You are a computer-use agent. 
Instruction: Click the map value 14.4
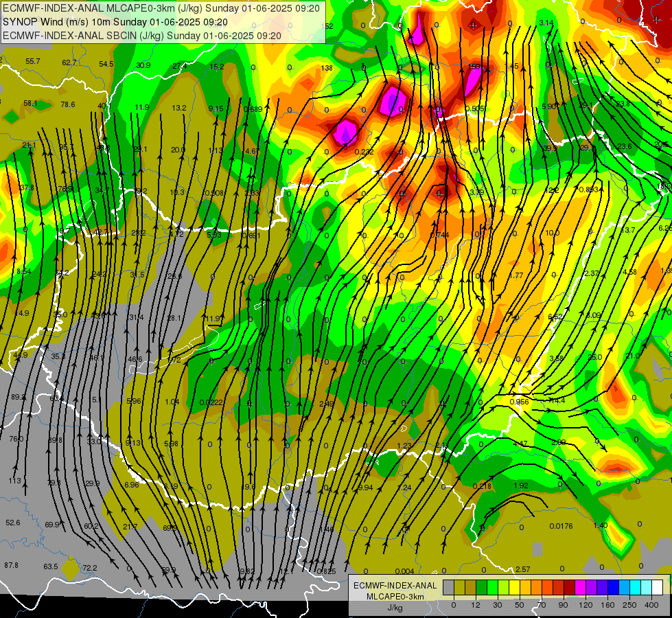pyautogui.click(x=557, y=400)
